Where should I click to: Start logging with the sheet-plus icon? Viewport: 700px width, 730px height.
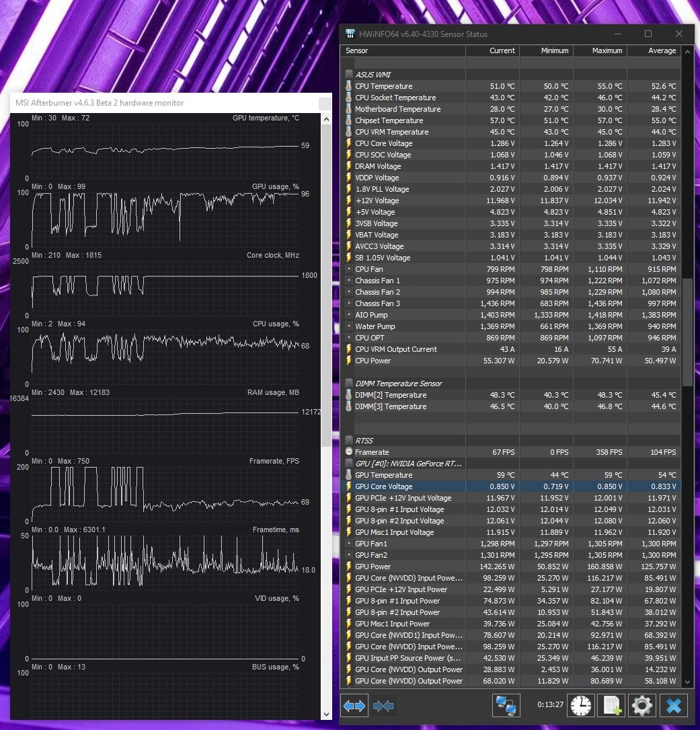click(611, 706)
